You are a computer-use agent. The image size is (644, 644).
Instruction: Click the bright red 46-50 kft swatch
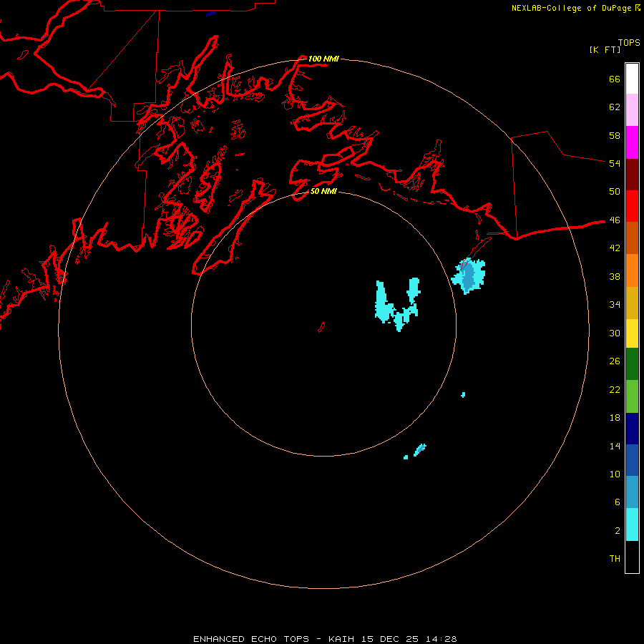(632, 206)
